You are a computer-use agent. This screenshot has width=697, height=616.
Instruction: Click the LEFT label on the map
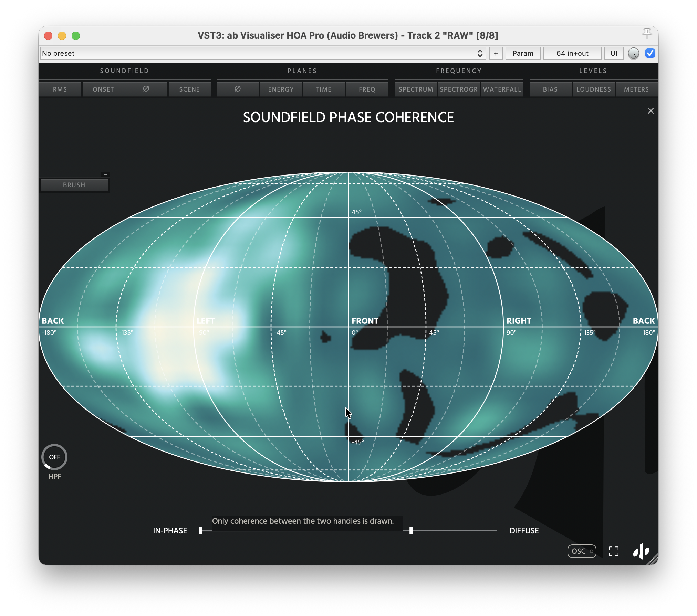(x=206, y=321)
